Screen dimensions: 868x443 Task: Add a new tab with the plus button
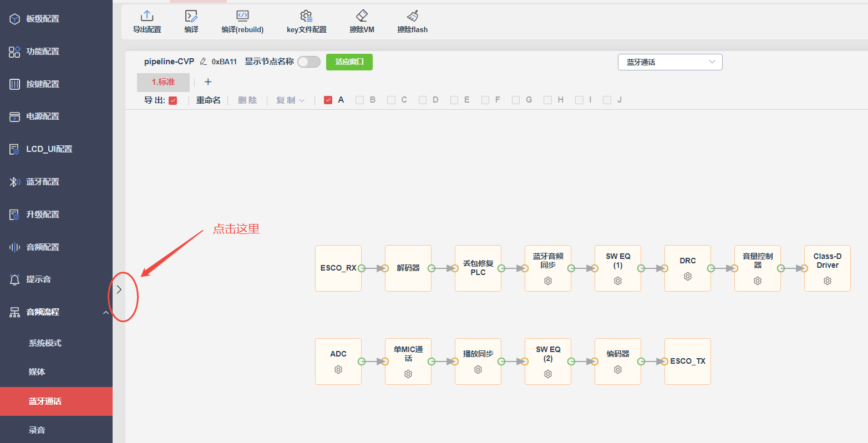coord(208,82)
